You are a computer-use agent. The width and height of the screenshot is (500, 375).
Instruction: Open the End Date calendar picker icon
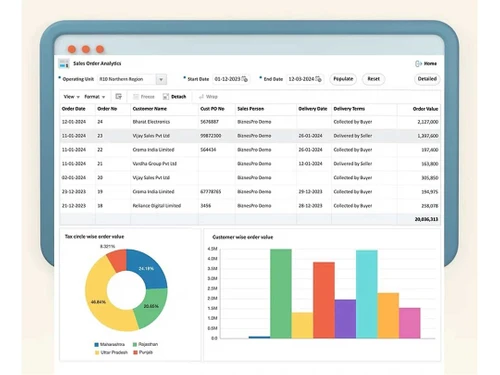(318, 79)
